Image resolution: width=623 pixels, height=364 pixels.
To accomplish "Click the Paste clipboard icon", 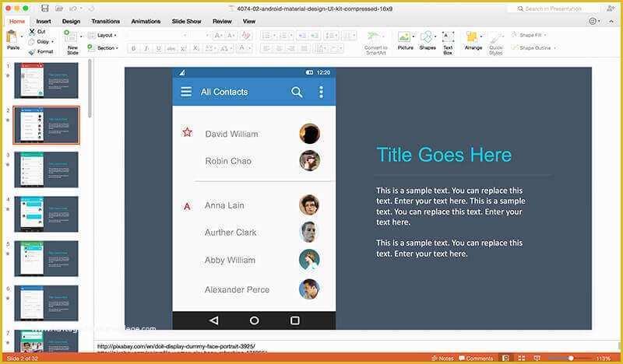I will click(12, 37).
